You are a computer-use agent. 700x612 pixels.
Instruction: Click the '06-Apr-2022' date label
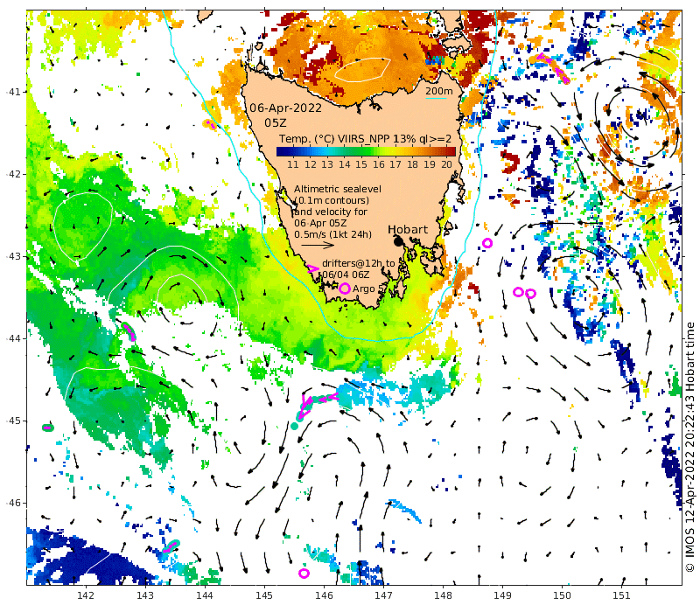click(x=285, y=108)
